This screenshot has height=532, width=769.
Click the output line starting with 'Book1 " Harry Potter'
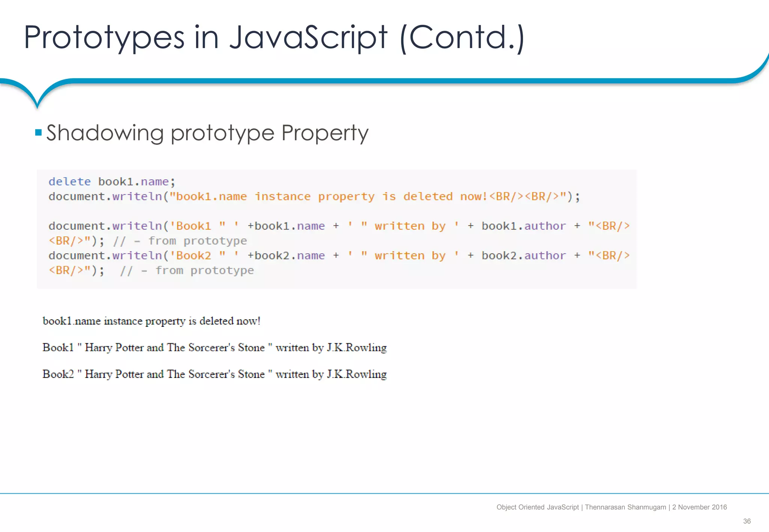[x=214, y=348]
